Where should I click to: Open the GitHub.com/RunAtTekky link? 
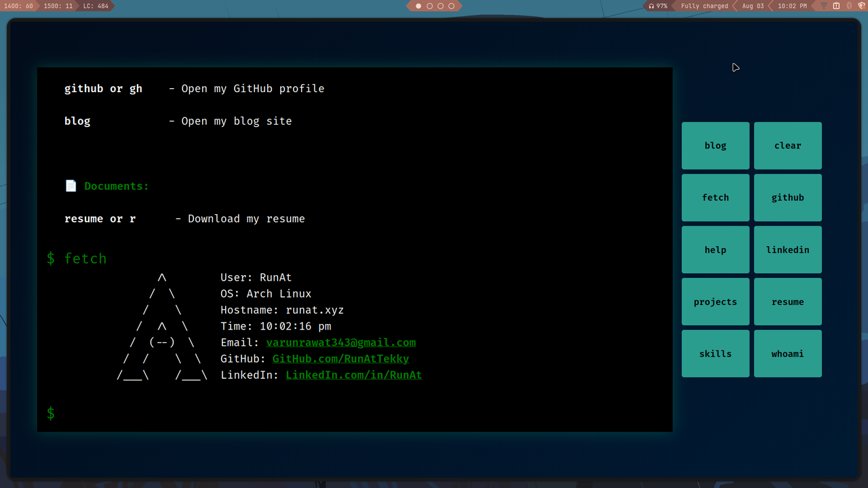coord(340,359)
